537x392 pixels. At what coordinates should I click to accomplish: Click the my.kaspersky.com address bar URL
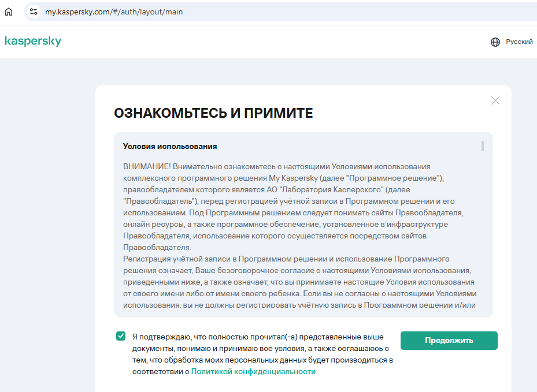pyautogui.click(x=114, y=12)
